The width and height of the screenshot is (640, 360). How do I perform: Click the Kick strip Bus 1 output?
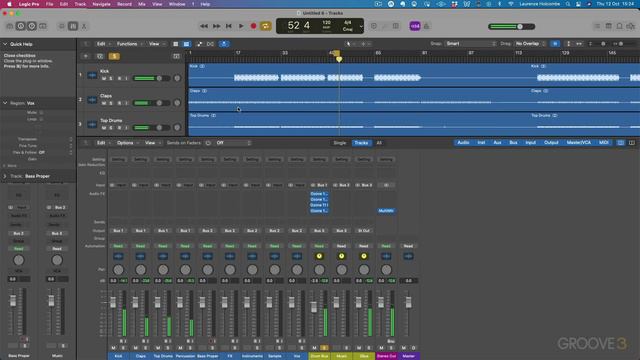tap(118, 231)
